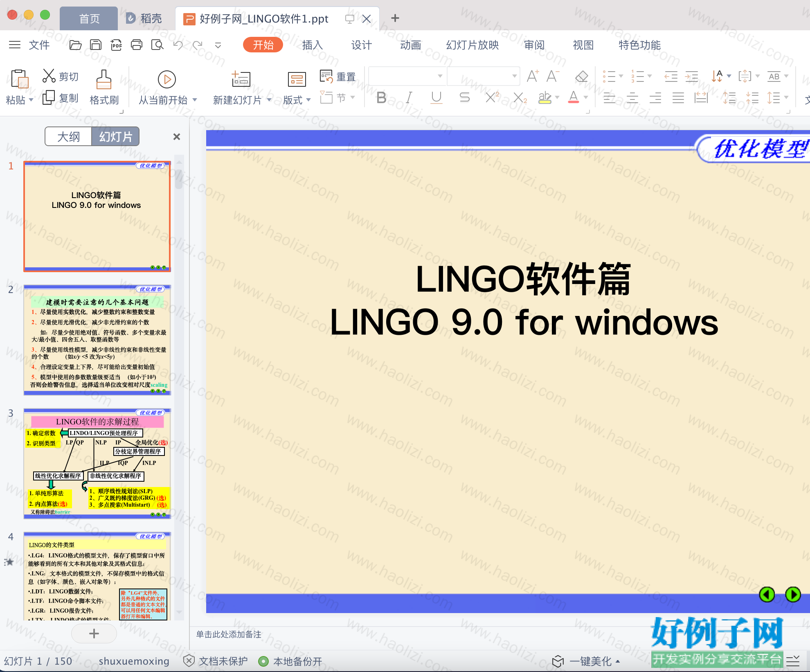
Task: Click the Paste clipboard icon
Action: 19,79
